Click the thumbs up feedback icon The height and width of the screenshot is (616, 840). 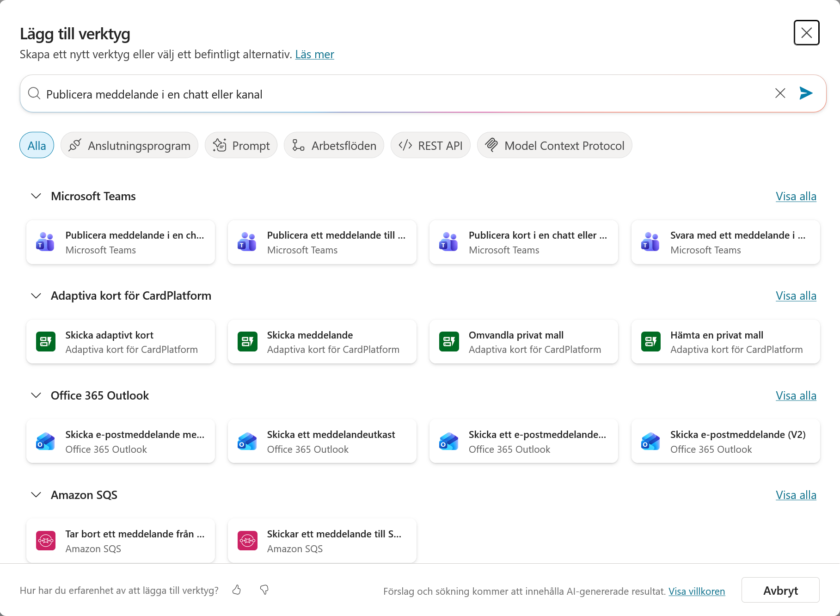coord(237,590)
